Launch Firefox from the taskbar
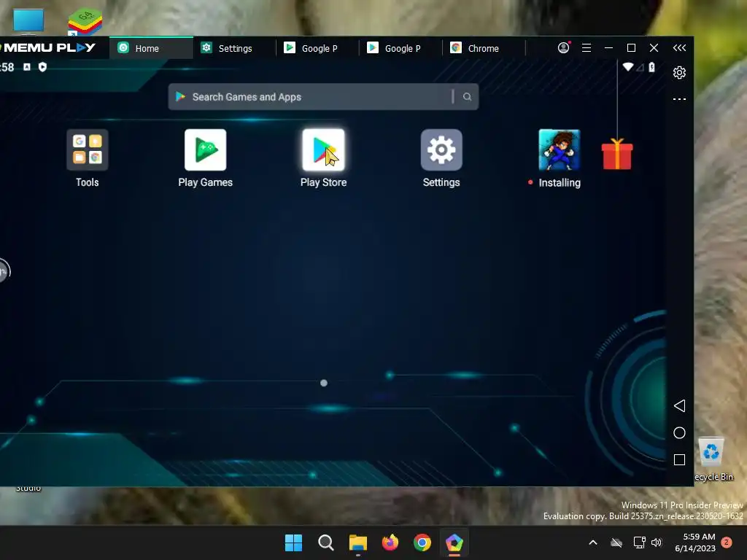Viewport: 747px width, 560px height. point(390,542)
